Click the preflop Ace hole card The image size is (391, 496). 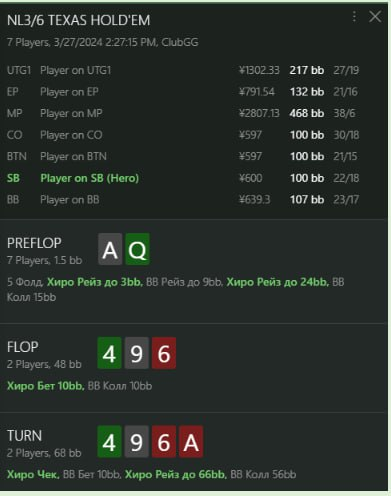110,249
